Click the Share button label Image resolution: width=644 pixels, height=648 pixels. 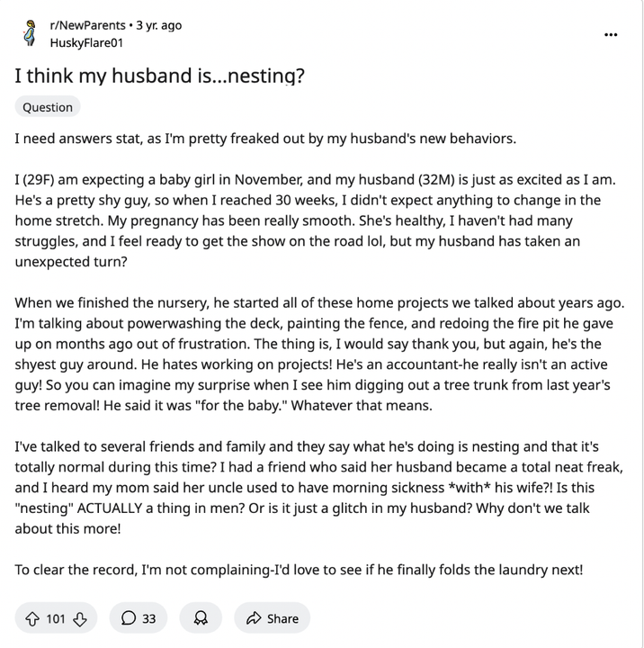pos(282,618)
